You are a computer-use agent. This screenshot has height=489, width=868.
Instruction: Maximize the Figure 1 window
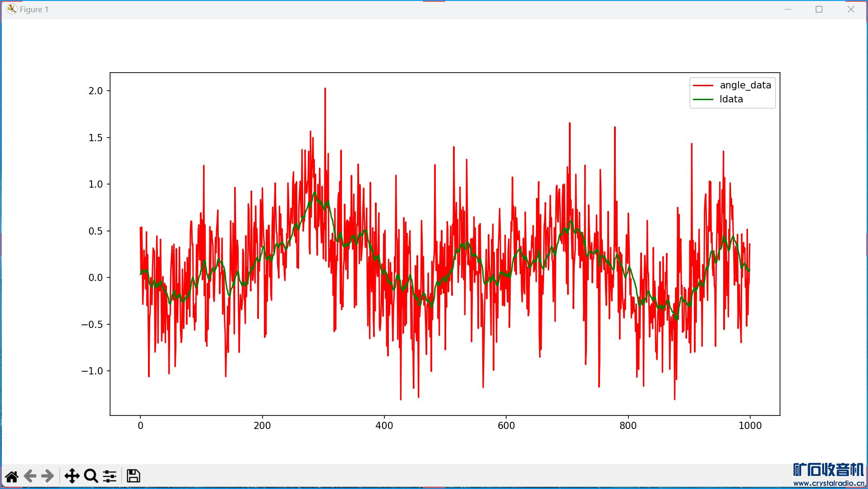[819, 9]
